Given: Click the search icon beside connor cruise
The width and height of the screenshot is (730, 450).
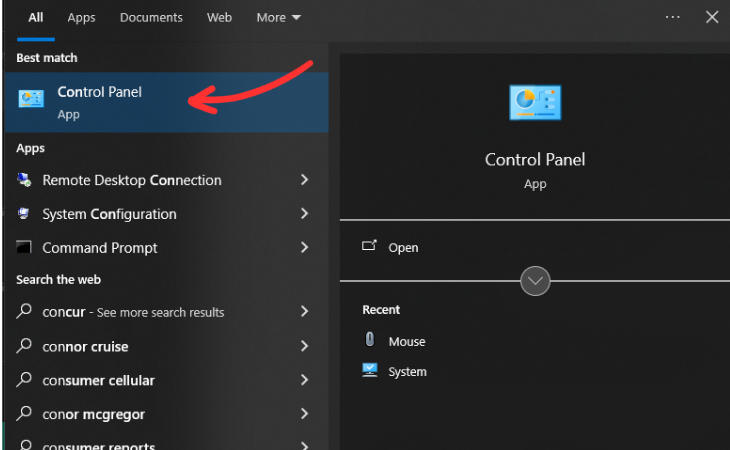Looking at the screenshot, I should pos(24,345).
